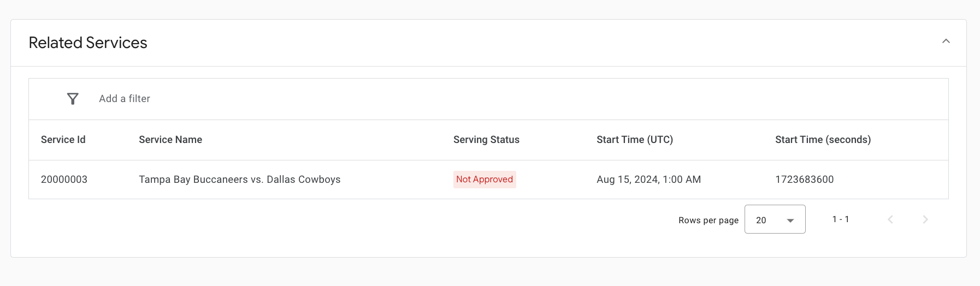Screen dimensions: 980x286
Task: Click the Serving Status column header
Action: tap(486, 140)
